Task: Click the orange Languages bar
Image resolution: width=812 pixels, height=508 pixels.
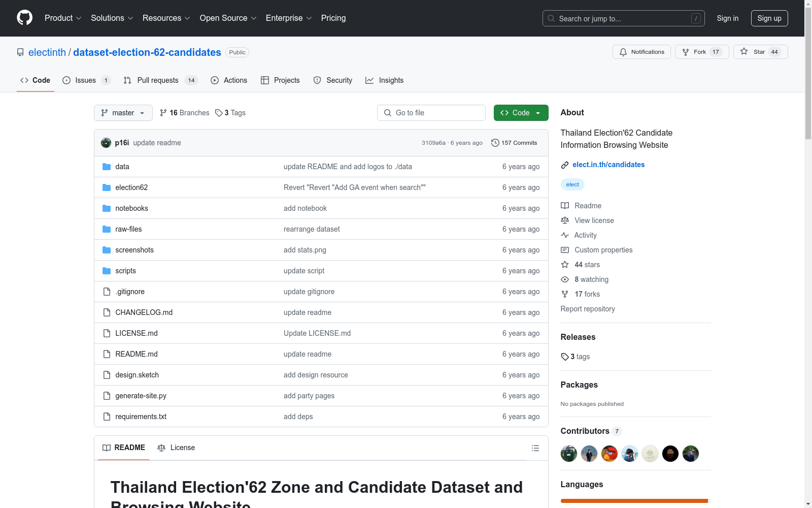Action: tap(634, 501)
